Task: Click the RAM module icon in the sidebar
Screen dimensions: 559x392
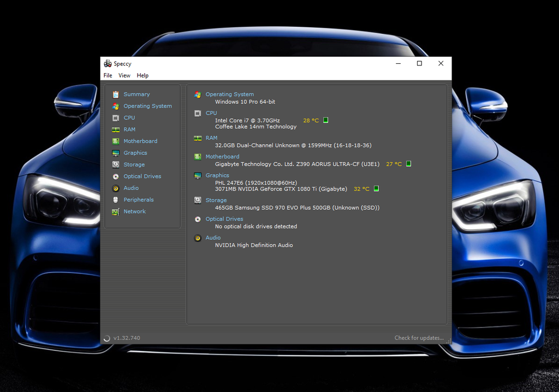Action: 116,130
